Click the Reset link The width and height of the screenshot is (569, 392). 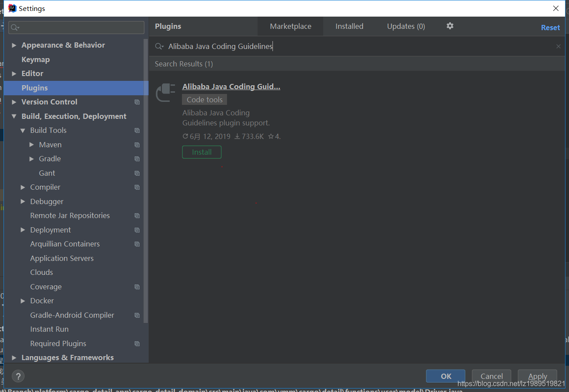pos(550,28)
